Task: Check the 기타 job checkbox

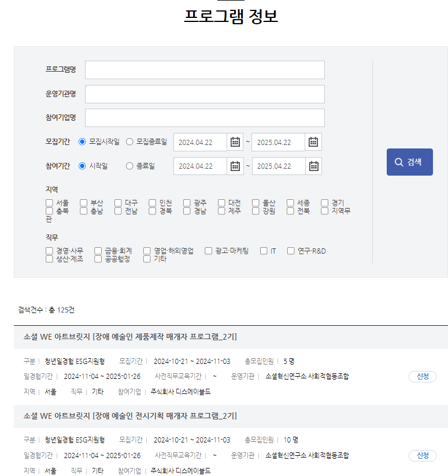Action: pos(147,259)
